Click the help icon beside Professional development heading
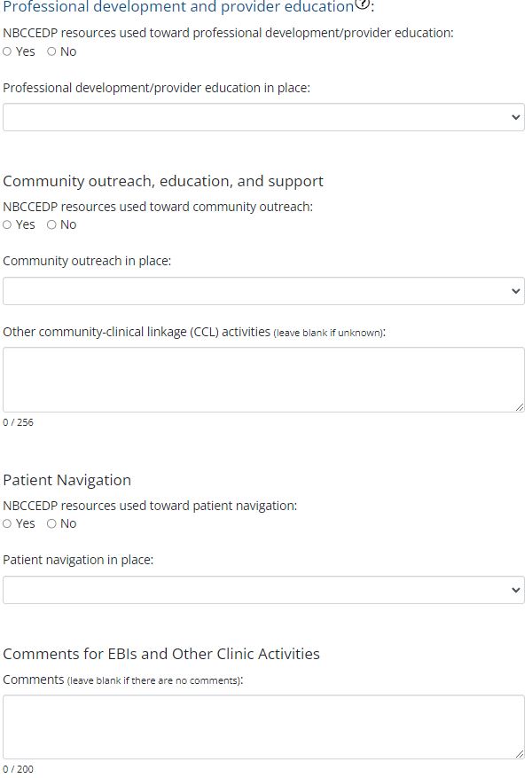The width and height of the screenshot is (532, 778). click(363, 5)
